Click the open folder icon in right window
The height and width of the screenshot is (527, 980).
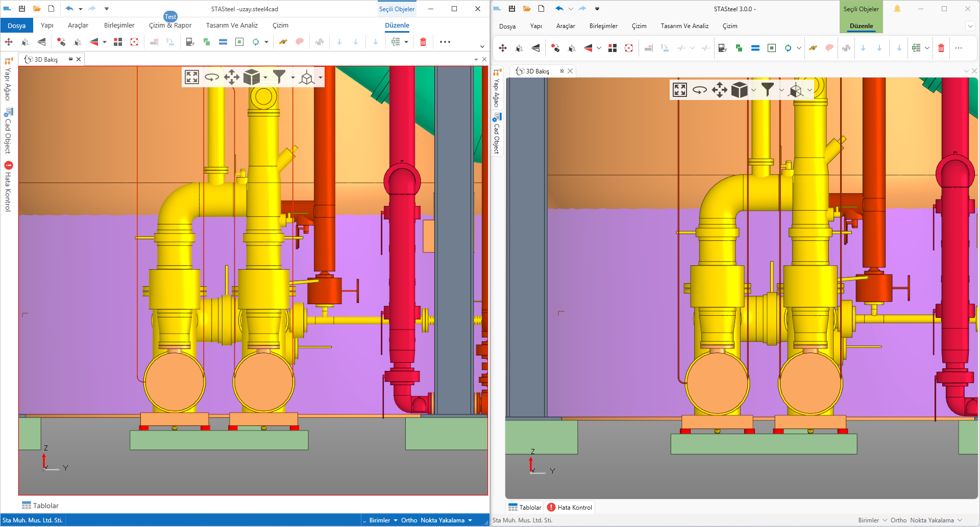point(527,9)
